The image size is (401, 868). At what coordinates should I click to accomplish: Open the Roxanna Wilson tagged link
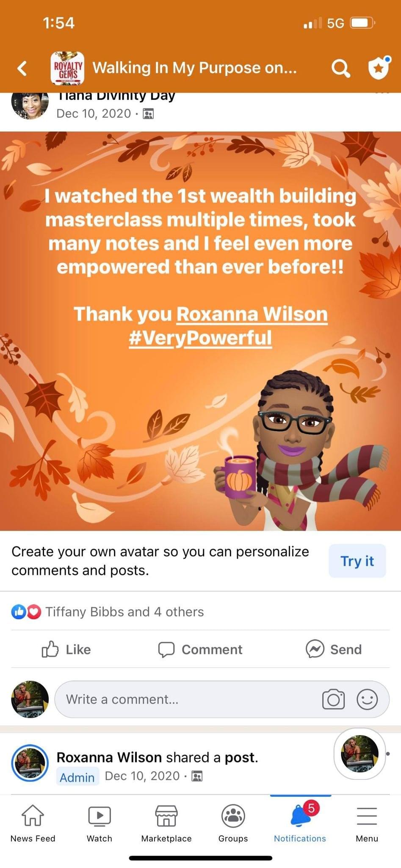coord(252,314)
